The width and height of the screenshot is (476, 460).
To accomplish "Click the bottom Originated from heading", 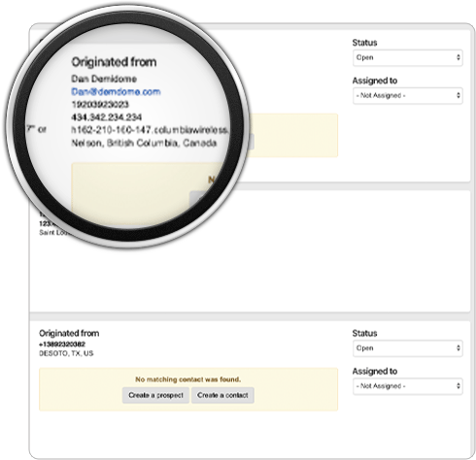I will (69, 333).
